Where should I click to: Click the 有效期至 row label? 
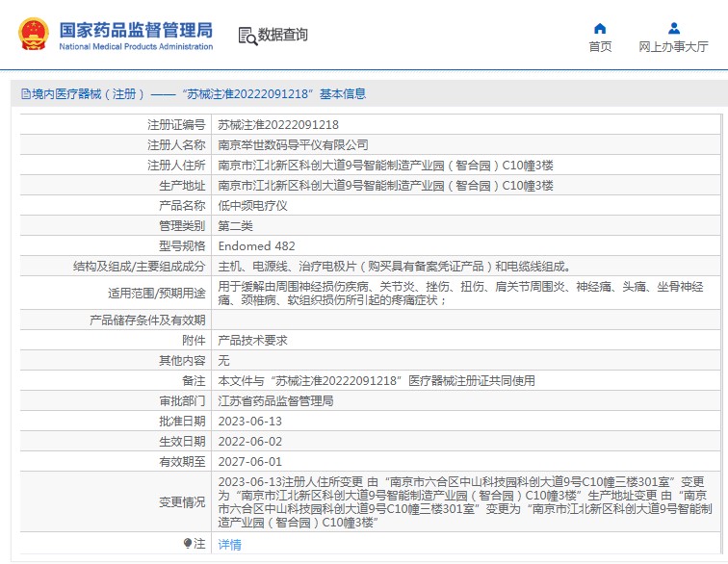pos(182,462)
